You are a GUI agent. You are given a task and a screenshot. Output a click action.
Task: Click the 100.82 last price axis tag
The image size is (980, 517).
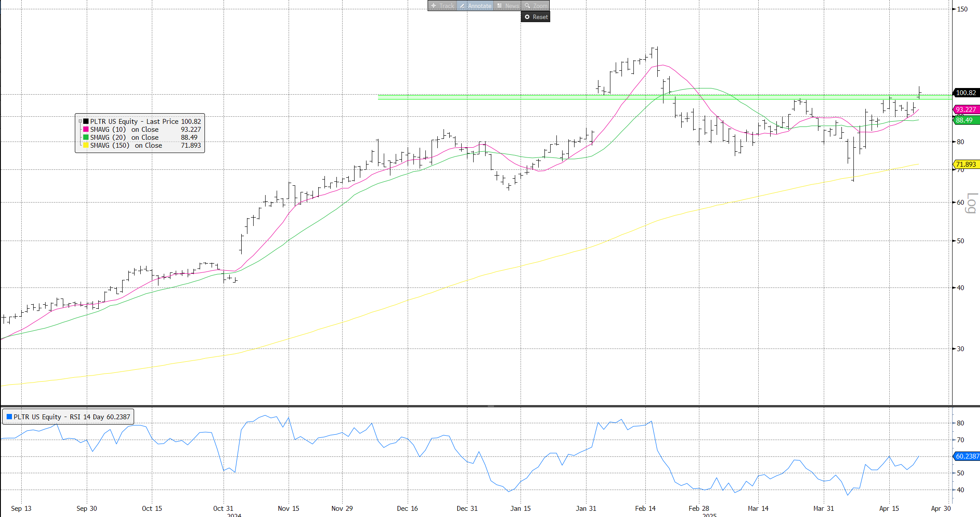point(965,92)
